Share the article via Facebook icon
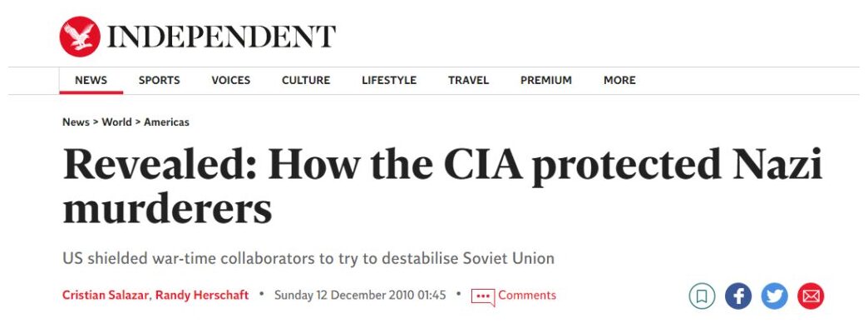This screenshot has height=328, width=868. 738,296
